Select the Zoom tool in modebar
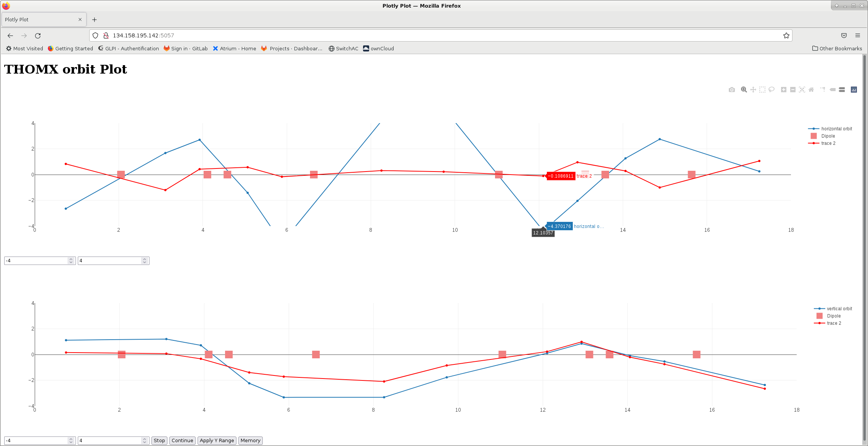Viewport: 868px width, 446px height. (x=744, y=90)
